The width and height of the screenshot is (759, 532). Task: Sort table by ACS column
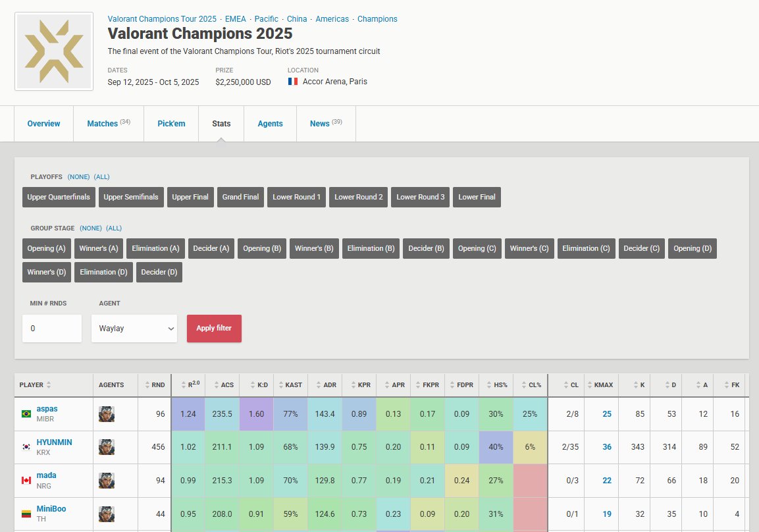[x=222, y=385]
